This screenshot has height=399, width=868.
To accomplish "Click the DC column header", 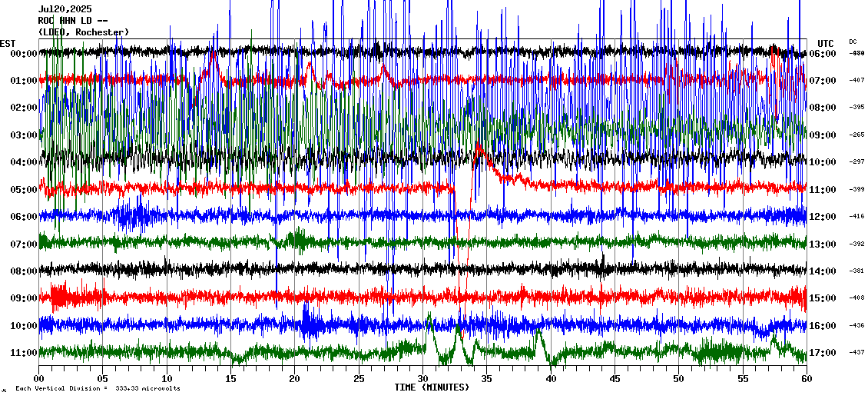I will [x=853, y=42].
